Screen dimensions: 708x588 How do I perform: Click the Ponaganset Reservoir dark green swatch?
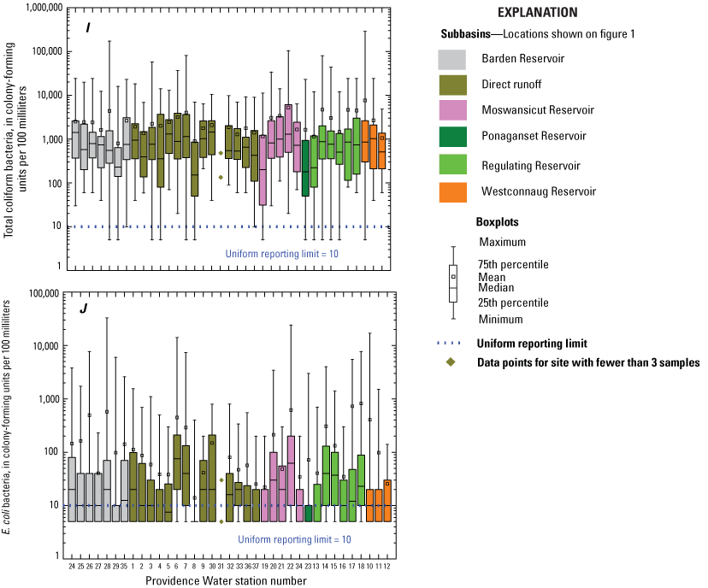[451, 137]
